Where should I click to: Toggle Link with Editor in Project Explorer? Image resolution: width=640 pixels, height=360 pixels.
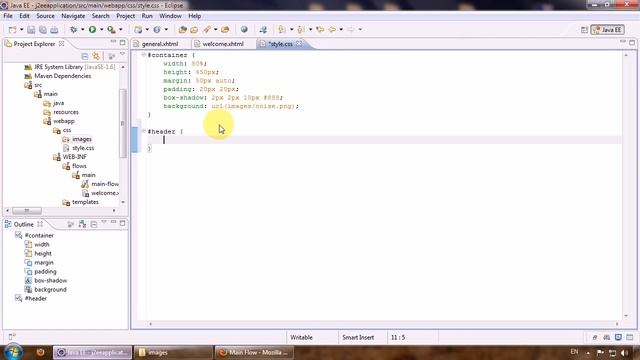click(96, 56)
